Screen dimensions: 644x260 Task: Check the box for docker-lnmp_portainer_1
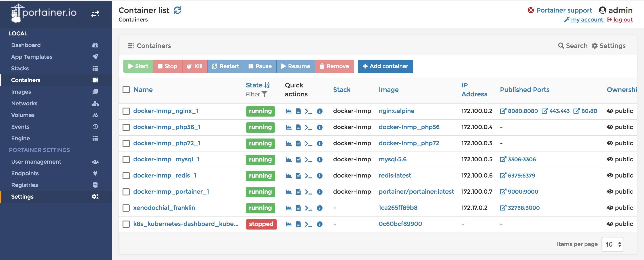pos(126,192)
